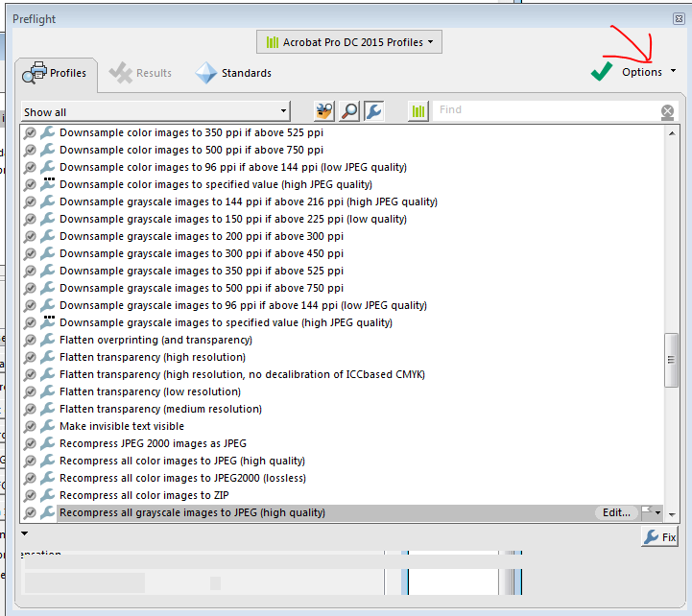Screen dimensions: 692x616
Task: Click wrench icon of Downsample grayscale 200 ppi
Action: (47, 236)
